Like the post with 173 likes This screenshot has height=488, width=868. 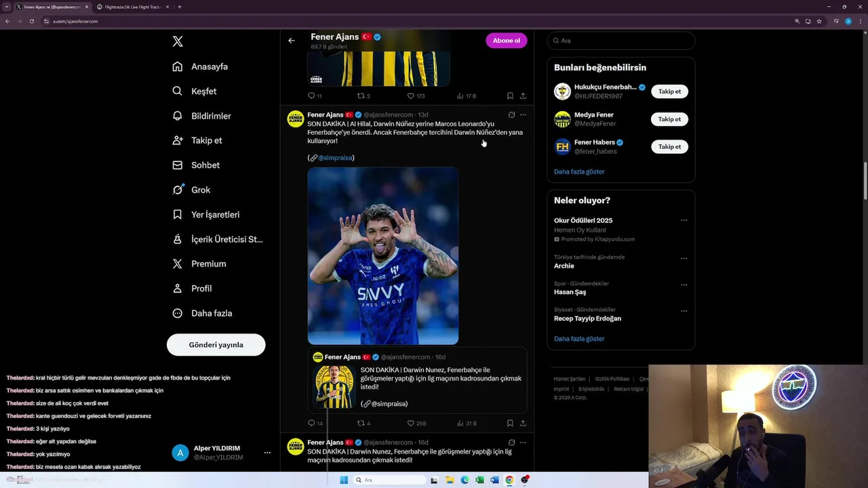416,96
